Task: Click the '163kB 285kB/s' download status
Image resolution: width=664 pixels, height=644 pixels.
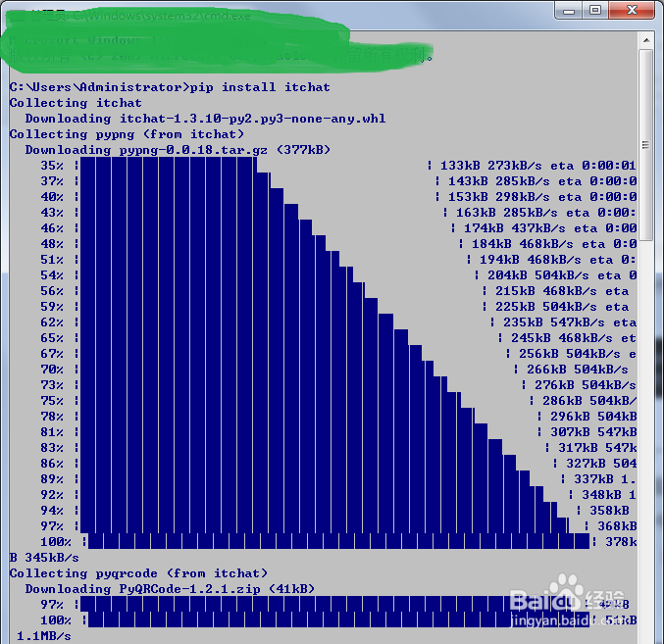Action: coord(506,213)
